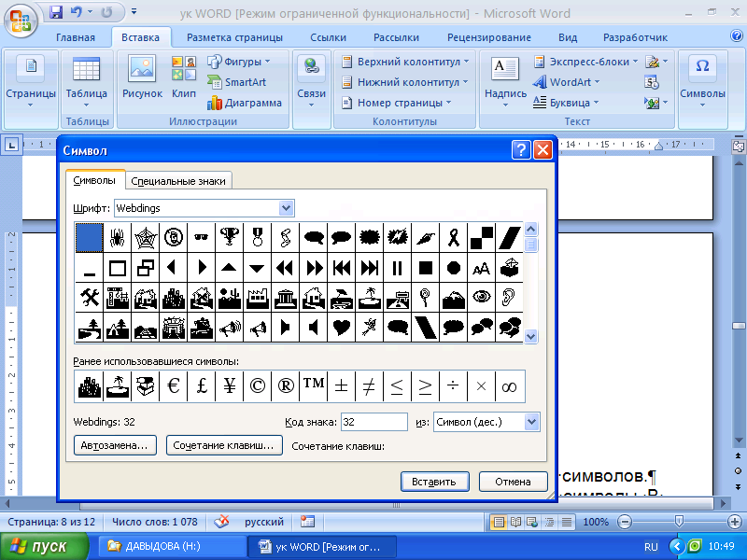This screenshot has height=560, width=747.
Task: Choose the infinity sign from recent symbols
Action: pyautogui.click(x=510, y=386)
